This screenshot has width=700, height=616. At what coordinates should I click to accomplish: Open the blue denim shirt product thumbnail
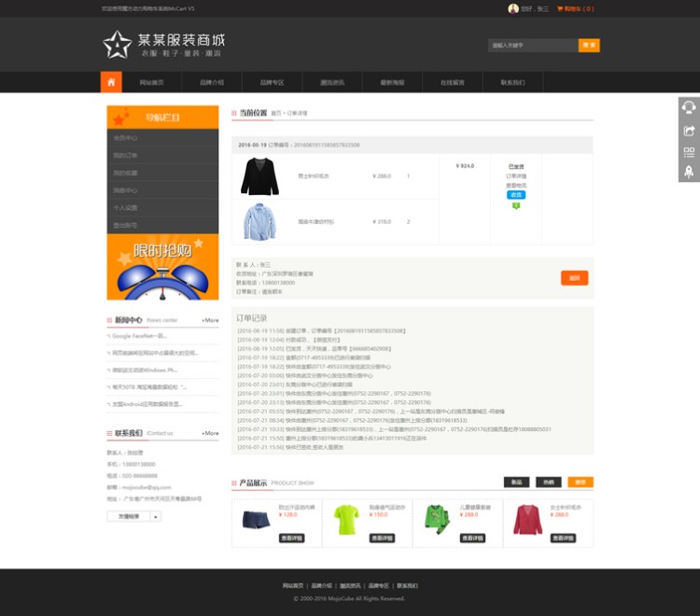click(259, 222)
